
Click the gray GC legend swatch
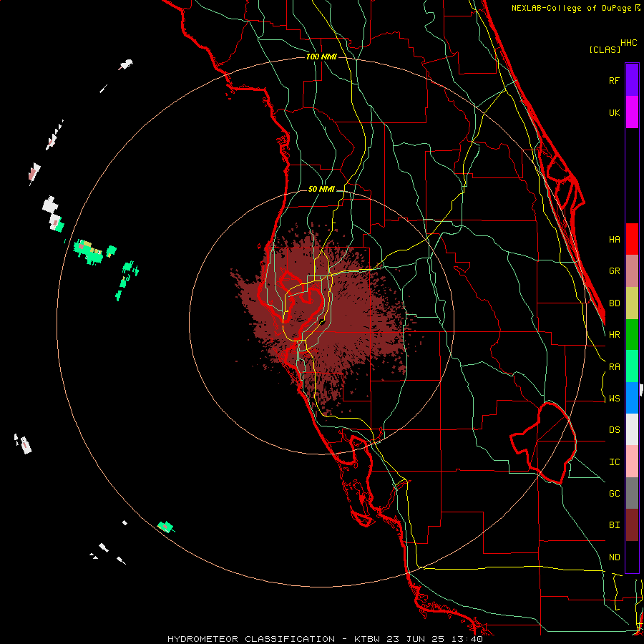pos(632,493)
